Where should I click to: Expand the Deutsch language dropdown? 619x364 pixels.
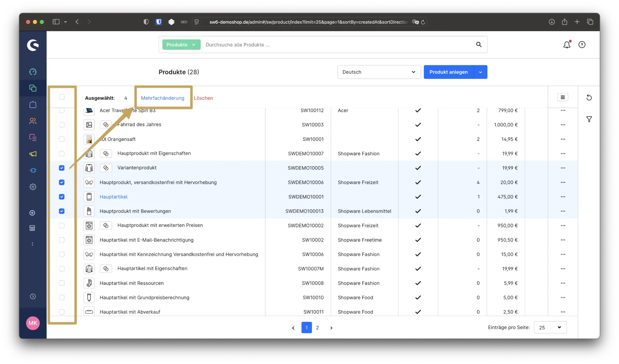point(379,72)
